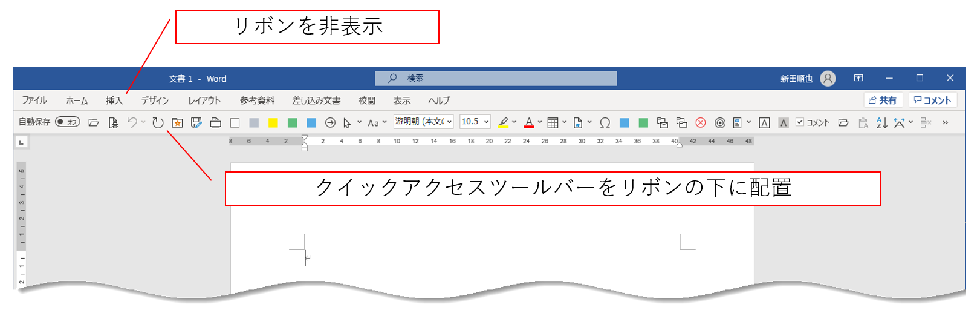Switch to the レイアウト (Layout) tab
The width and height of the screenshot is (980, 313).
pyautogui.click(x=204, y=100)
